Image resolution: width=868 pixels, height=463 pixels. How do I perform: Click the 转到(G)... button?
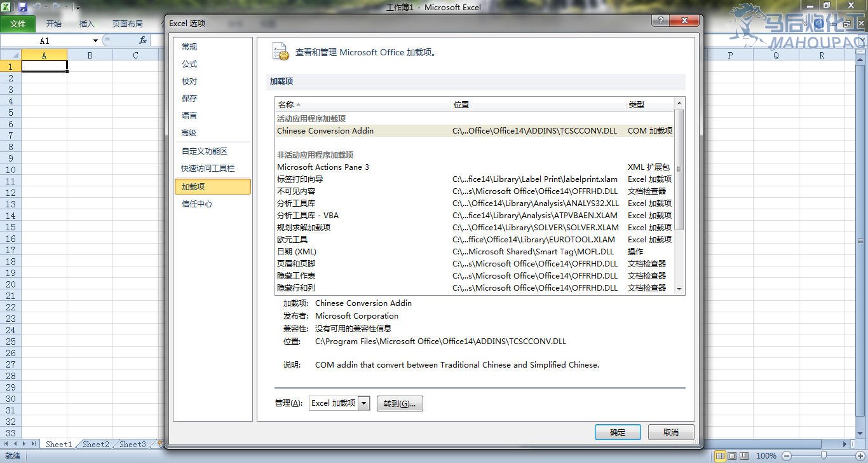pyautogui.click(x=400, y=404)
